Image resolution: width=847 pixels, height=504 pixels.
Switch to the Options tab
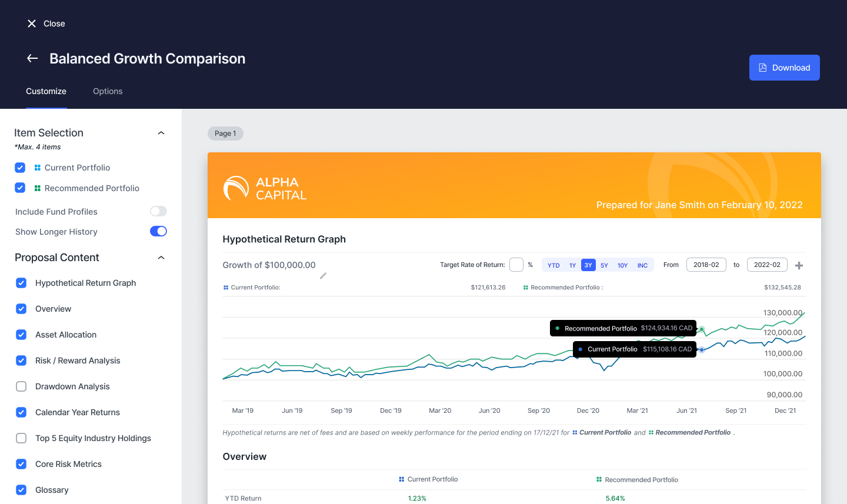[108, 91]
